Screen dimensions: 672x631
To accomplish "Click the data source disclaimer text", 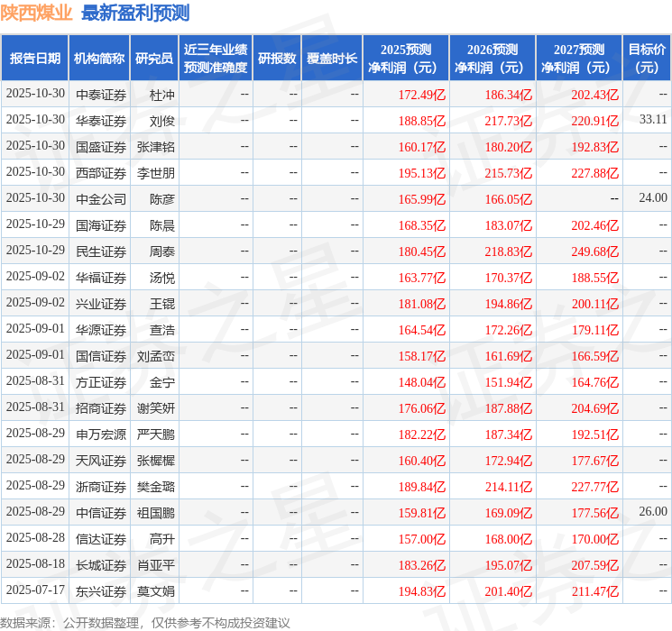I will pos(145,622).
